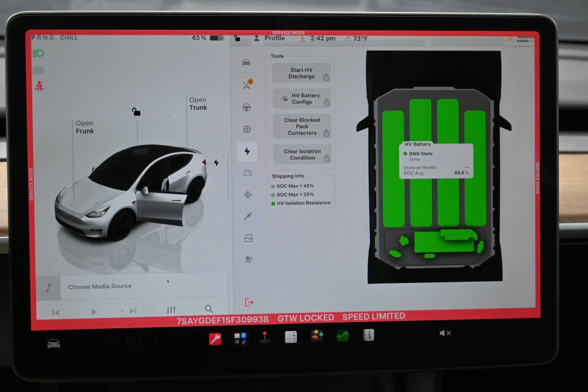588x392 pixels.
Task: Click the 2:42 pm clock
Action: 323,38
